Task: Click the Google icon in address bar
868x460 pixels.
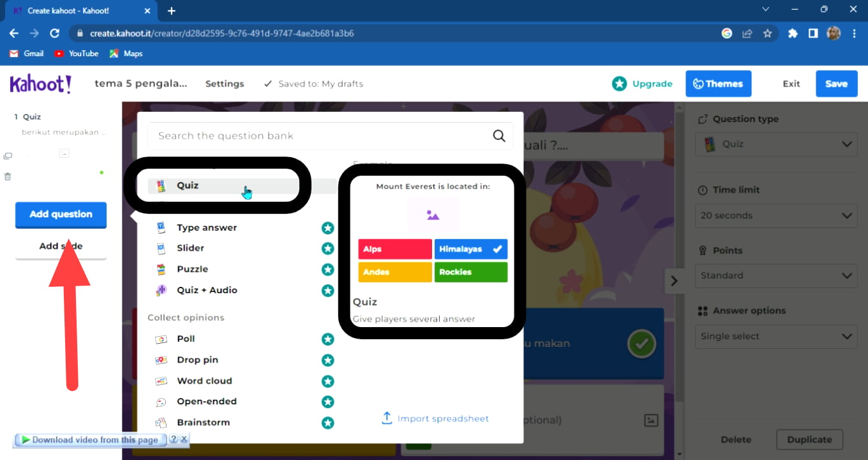Action: pyautogui.click(x=726, y=33)
